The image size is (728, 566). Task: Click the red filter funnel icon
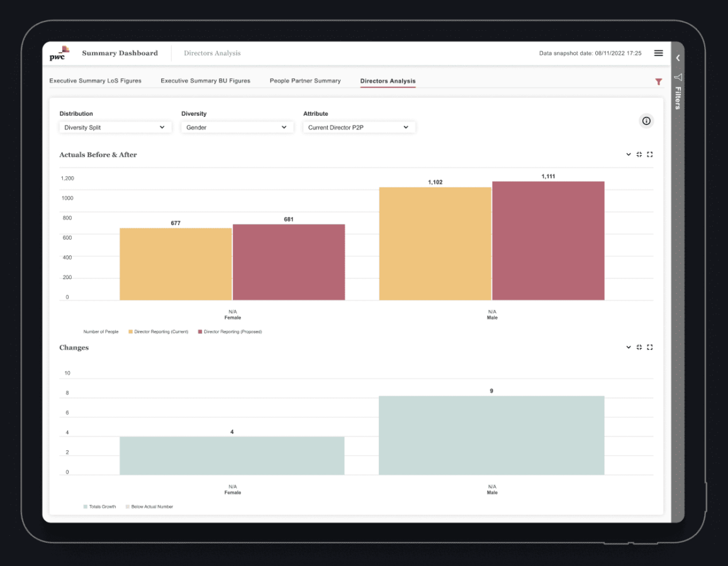[x=658, y=82]
